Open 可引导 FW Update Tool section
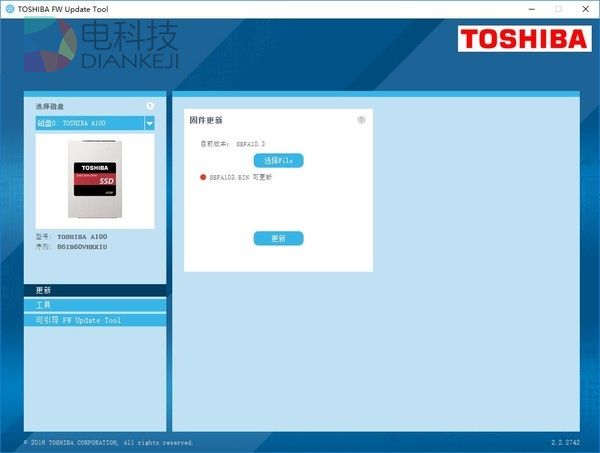 coord(95,320)
